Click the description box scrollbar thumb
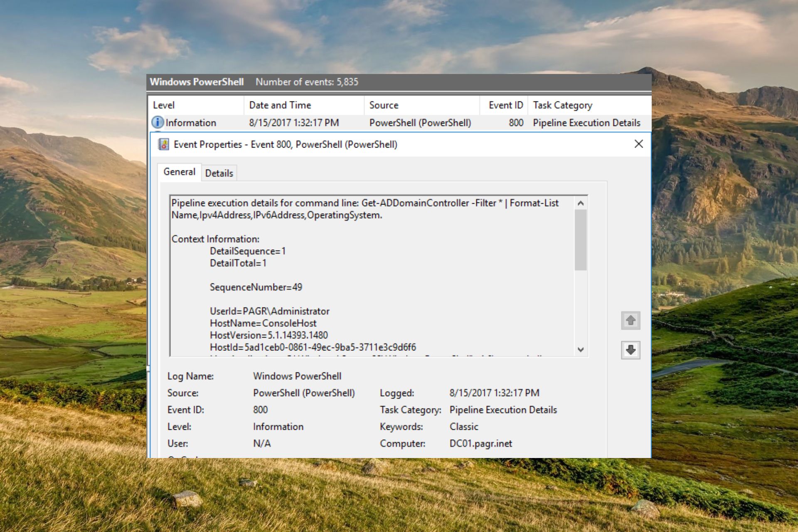Viewport: 798px width, 532px height. coord(581,240)
